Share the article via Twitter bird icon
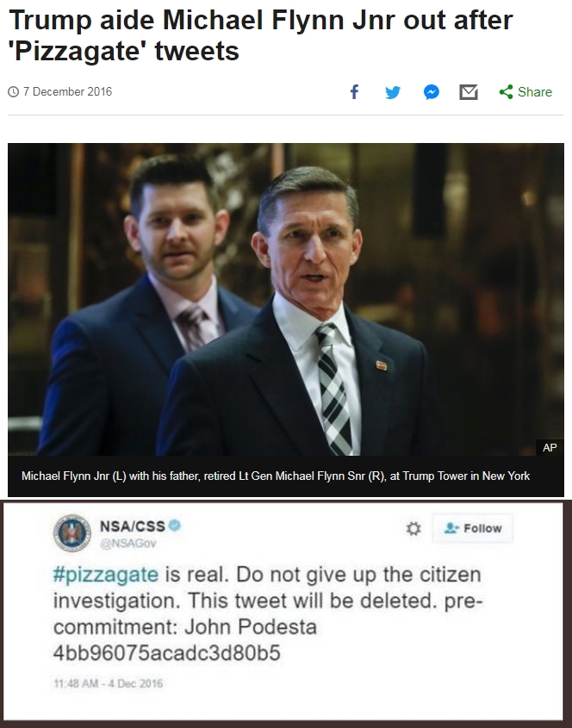 point(393,92)
